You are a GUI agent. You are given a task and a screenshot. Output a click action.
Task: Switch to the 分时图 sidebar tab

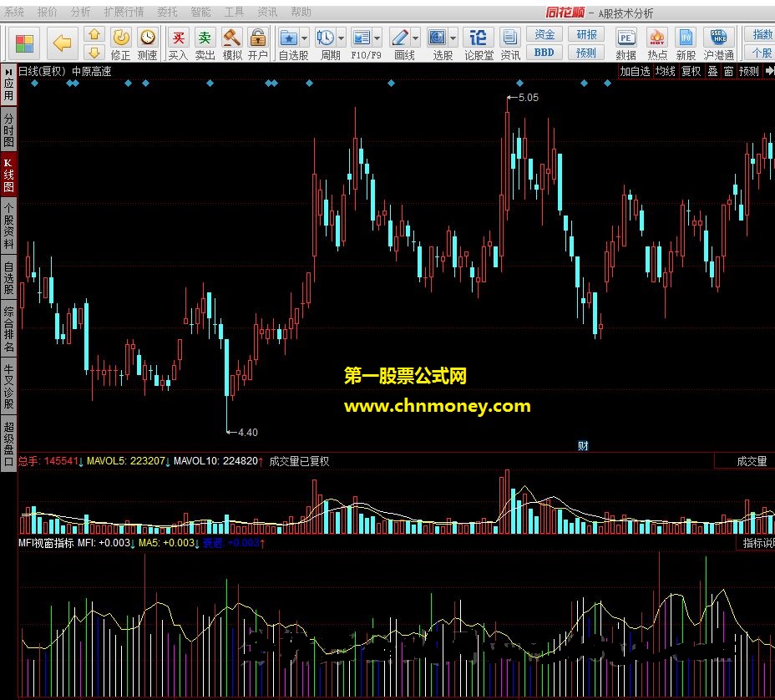click(x=8, y=130)
